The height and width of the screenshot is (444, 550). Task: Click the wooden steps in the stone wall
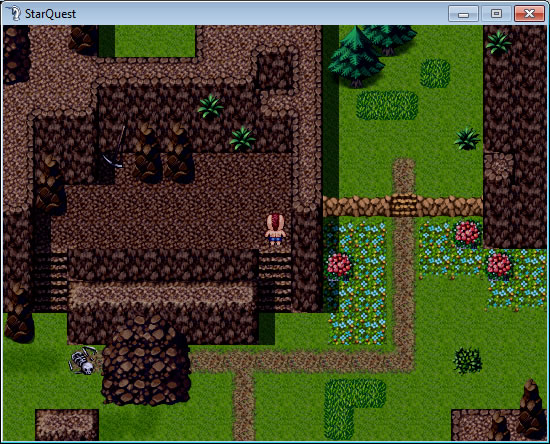pyautogui.click(x=403, y=206)
